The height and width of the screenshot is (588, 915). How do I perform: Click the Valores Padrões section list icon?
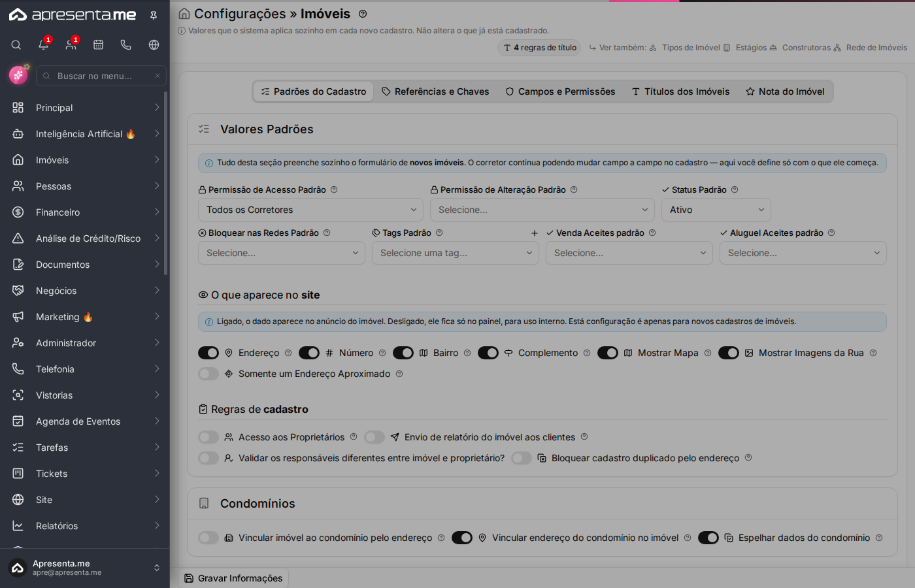tap(204, 129)
